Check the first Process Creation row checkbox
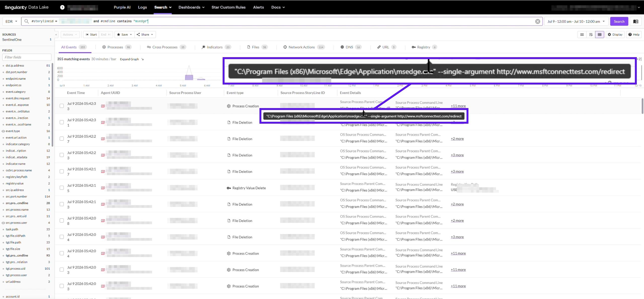The height and width of the screenshot is (299, 644). (62, 106)
